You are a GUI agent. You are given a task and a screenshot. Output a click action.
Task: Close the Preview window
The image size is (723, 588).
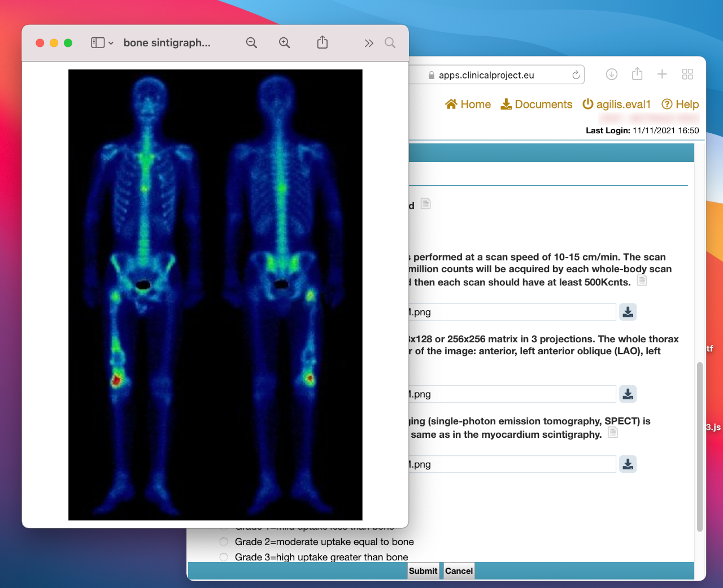pyautogui.click(x=40, y=43)
